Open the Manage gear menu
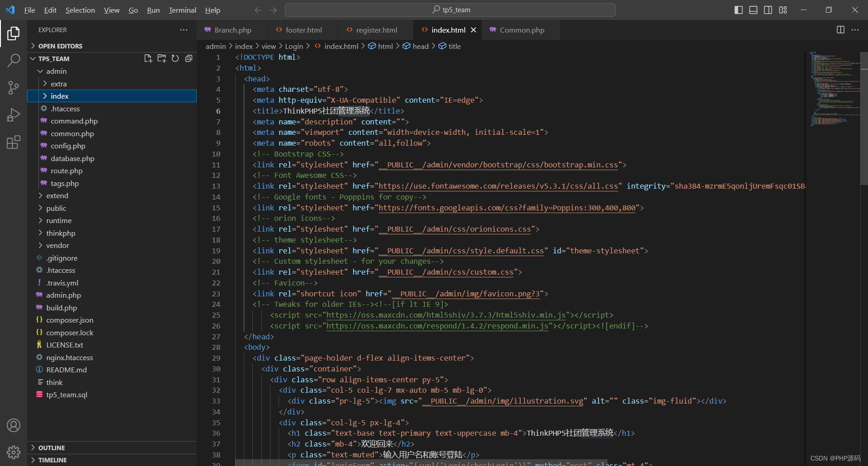 (14, 452)
